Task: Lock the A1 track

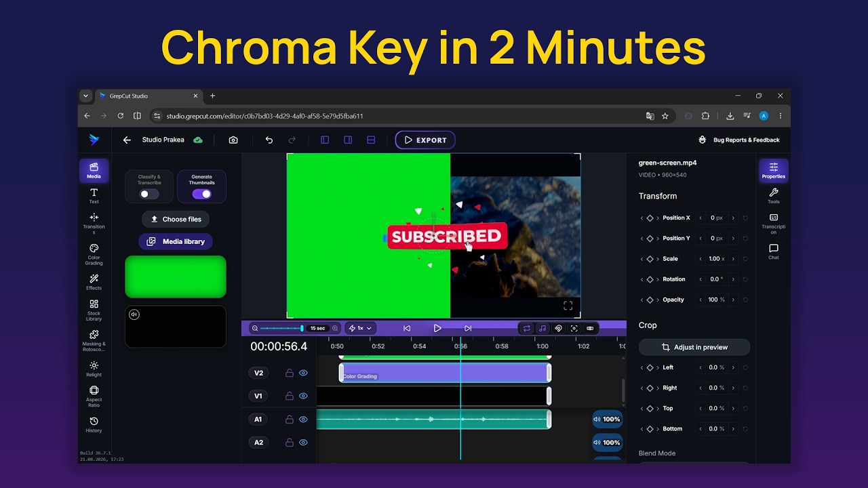Action: [290, 420]
